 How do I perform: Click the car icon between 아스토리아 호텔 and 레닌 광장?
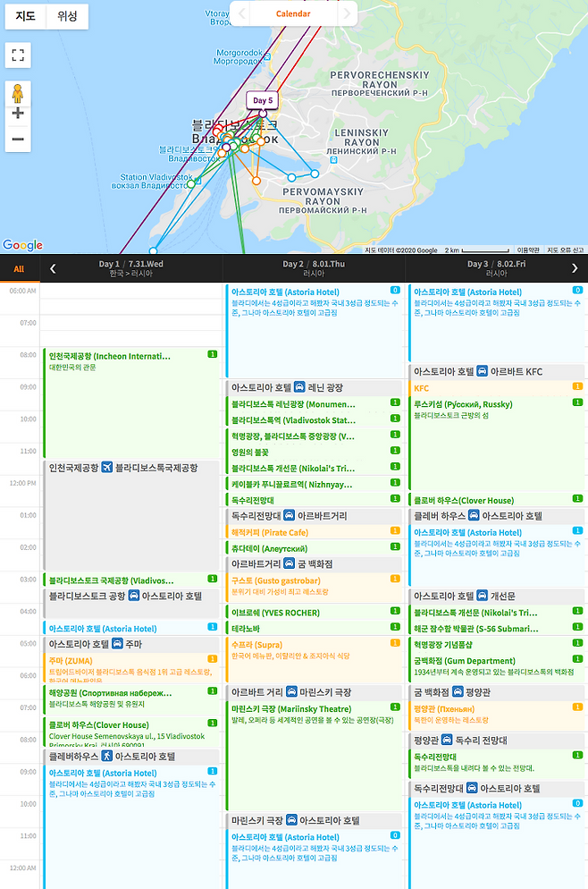click(299, 388)
